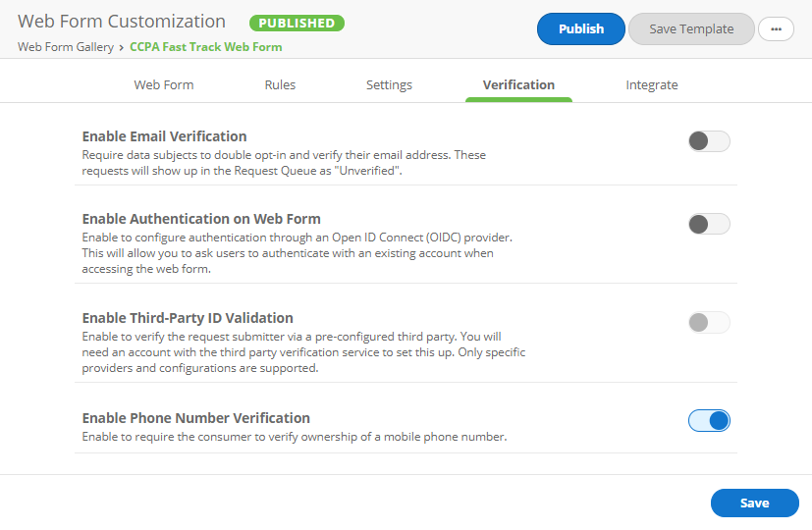Click the Enable Phone Number Verification heading
Image resolution: width=812 pixels, height=530 pixels.
pyautogui.click(x=195, y=418)
